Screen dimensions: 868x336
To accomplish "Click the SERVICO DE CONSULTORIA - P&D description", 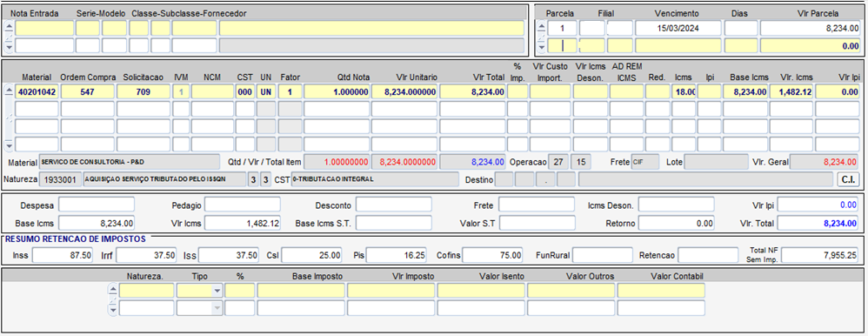I will pyautogui.click(x=130, y=162).
